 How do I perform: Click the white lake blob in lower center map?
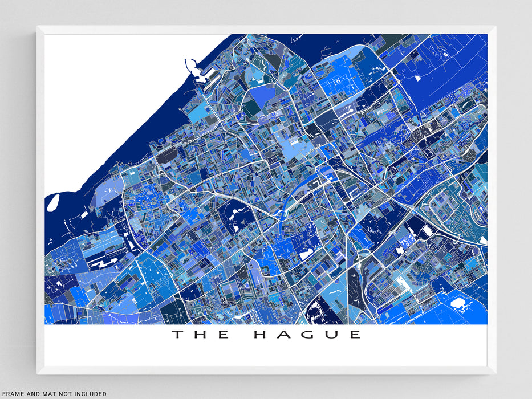click(x=307, y=254)
